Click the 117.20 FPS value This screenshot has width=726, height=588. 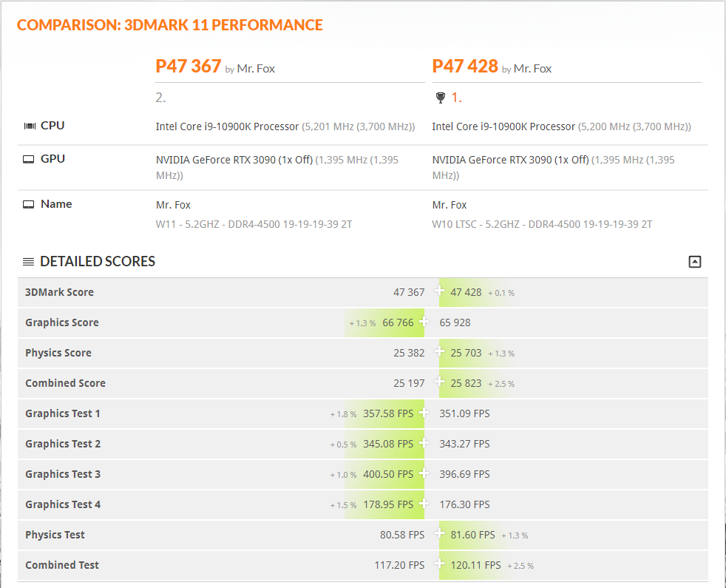pyautogui.click(x=399, y=565)
